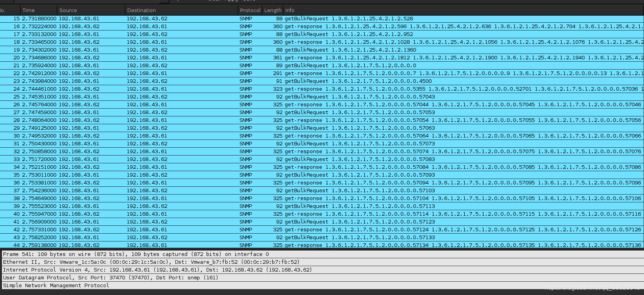Image resolution: width=644 pixels, height=295 pixels.
Task: Select packet 41 getBulkRequest ending 57123
Action: coord(322,222)
